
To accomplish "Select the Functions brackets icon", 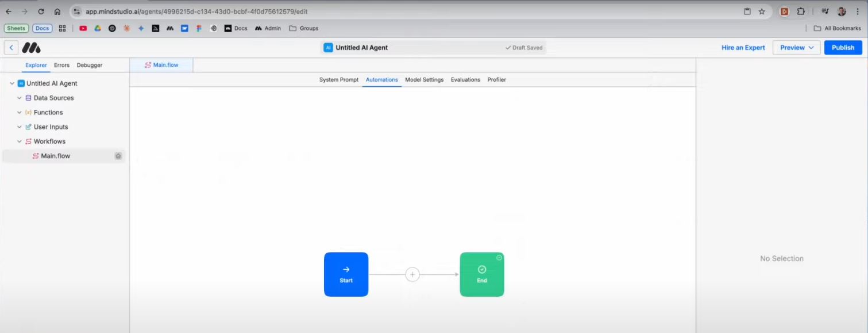I will pos(28,112).
